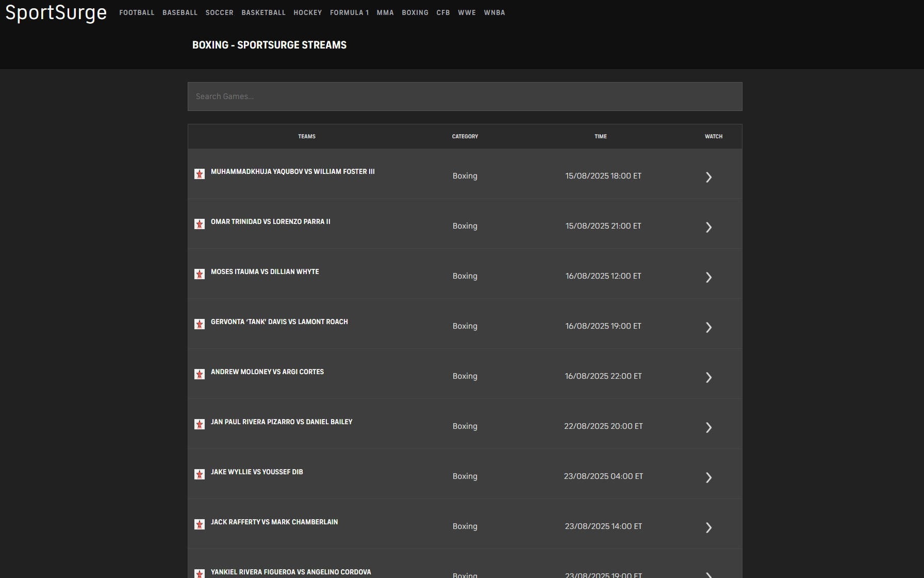The width and height of the screenshot is (924, 578).
Task: Open watch chevron for Wyllie vs Dib
Action: pos(709,477)
